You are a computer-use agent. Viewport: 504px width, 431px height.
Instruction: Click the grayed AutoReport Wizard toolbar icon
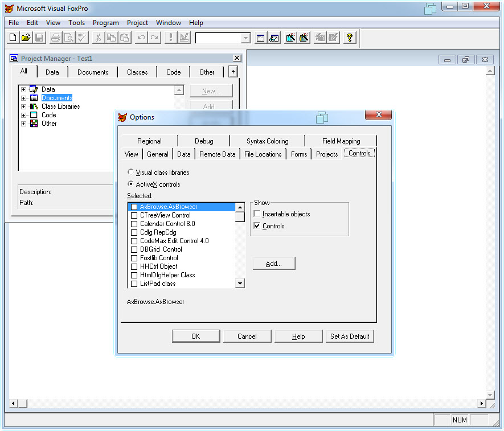point(333,38)
